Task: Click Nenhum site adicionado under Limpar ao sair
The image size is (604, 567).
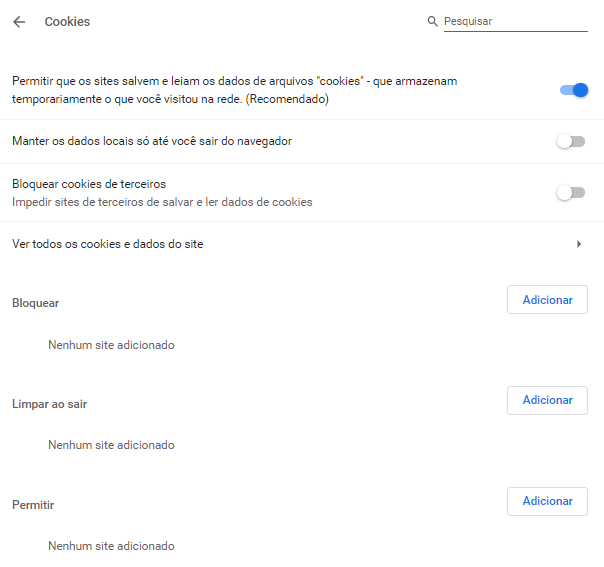Action: (x=111, y=445)
